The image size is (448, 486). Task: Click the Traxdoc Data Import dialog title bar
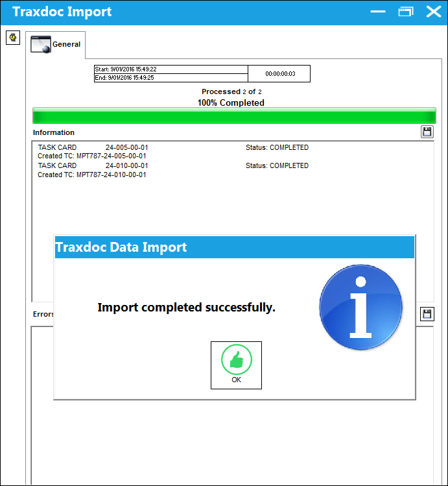[234, 247]
